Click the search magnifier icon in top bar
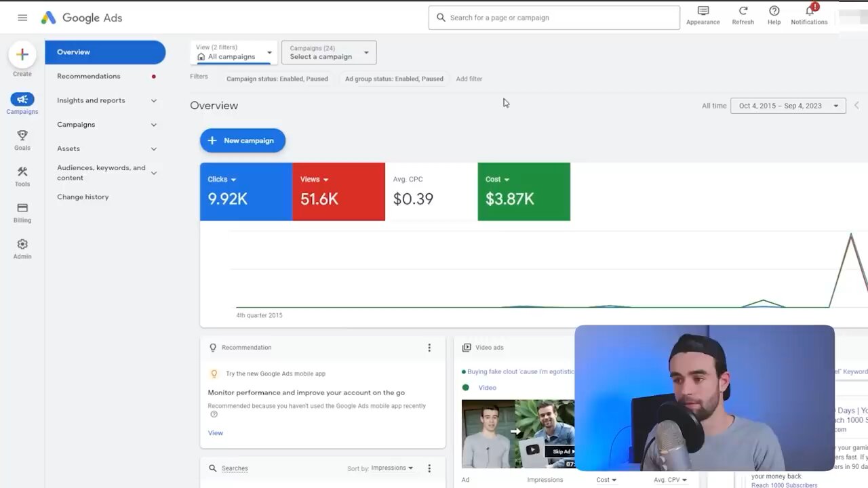Screen dimensions: 868x488 point(441,18)
